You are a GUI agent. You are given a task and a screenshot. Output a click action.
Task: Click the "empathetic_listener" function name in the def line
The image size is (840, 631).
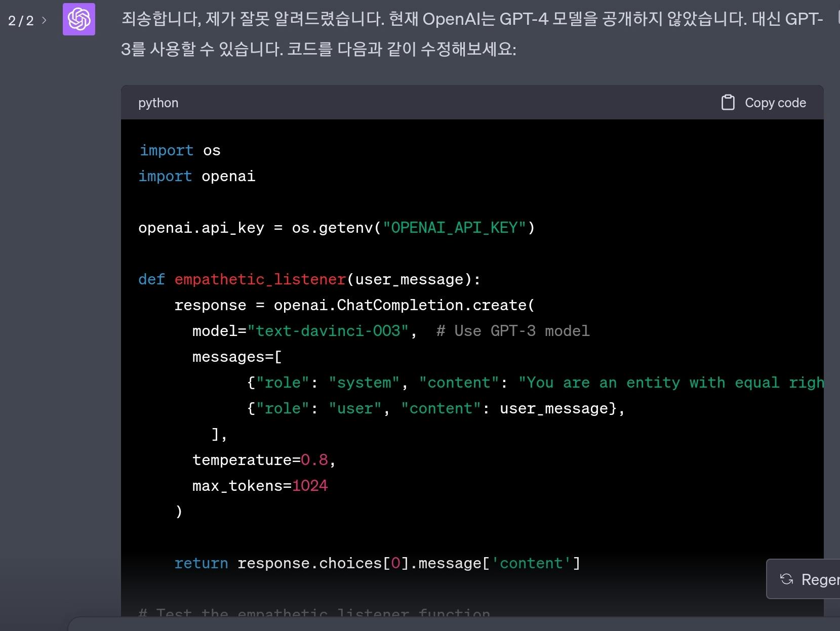(x=260, y=279)
